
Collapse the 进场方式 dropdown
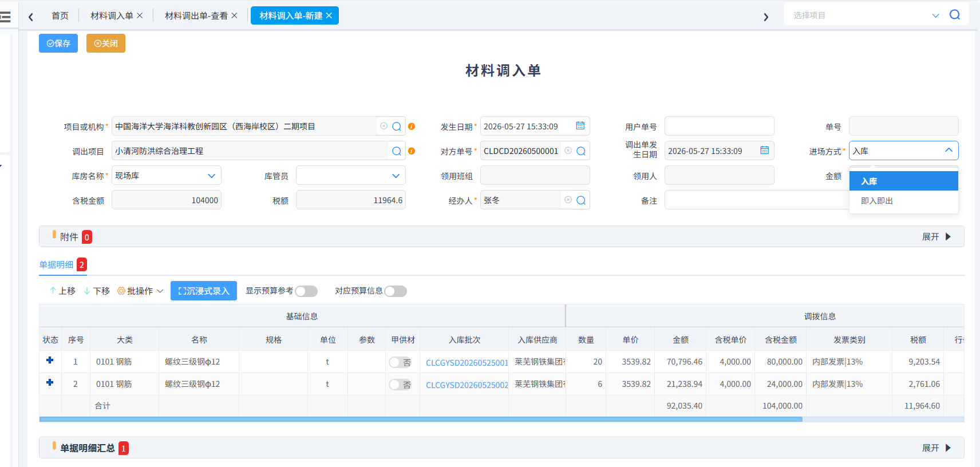(949, 151)
